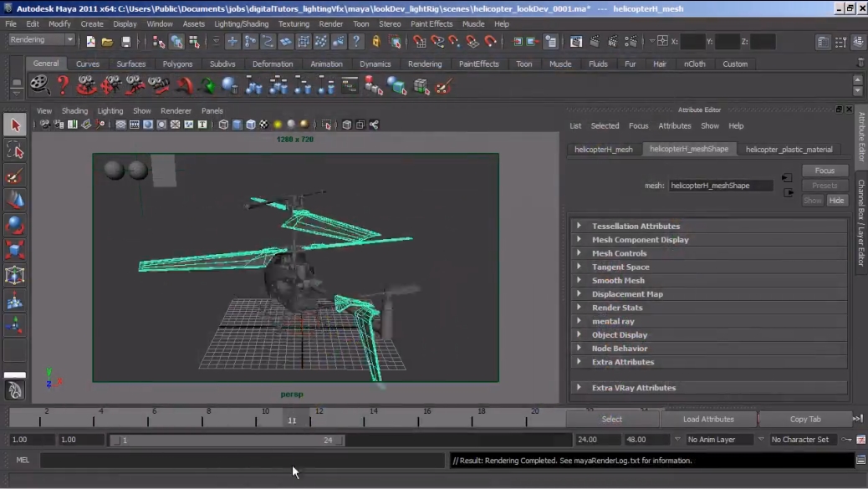Viewport: 868px width, 489px height.
Task: Open the Rendering menu set dropdown
Action: (42, 40)
